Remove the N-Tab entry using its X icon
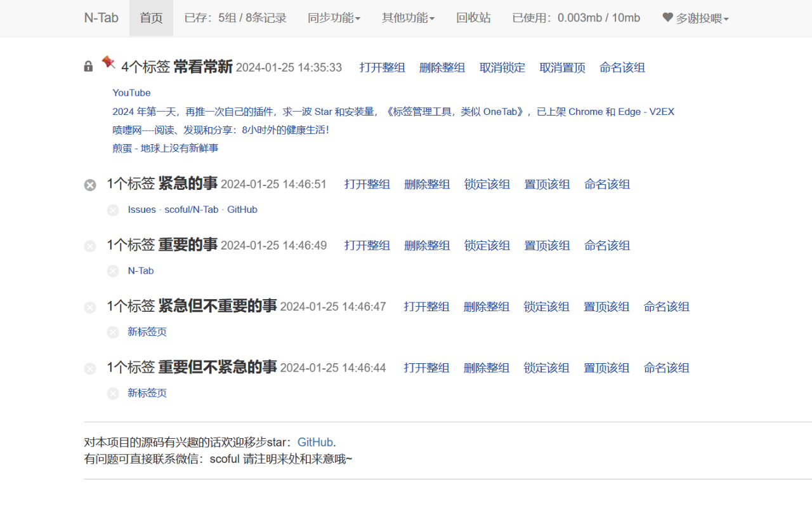 click(113, 271)
